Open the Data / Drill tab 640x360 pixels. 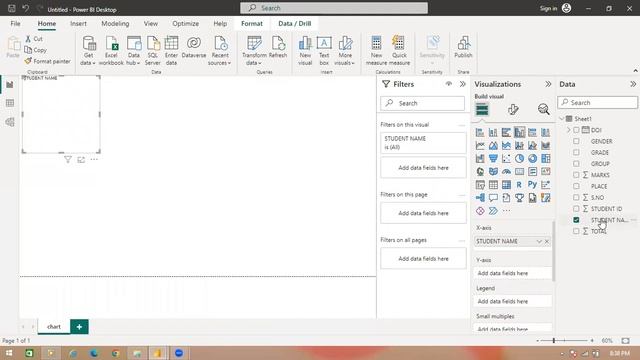click(x=295, y=24)
